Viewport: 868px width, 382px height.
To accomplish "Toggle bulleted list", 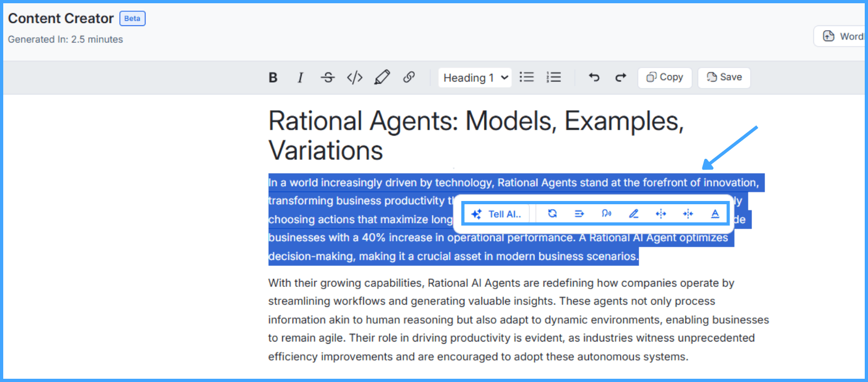I will click(x=526, y=77).
